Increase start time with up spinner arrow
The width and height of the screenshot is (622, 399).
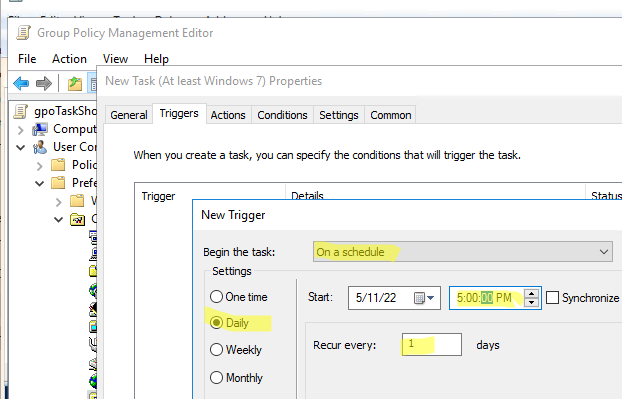pos(532,293)
